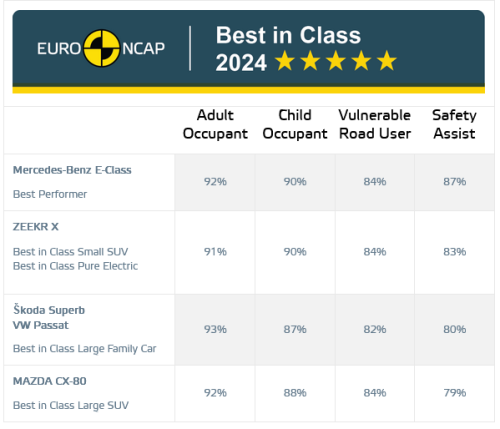Click the Superb/Passat 93% Adult Occupant score

[215, 329]
